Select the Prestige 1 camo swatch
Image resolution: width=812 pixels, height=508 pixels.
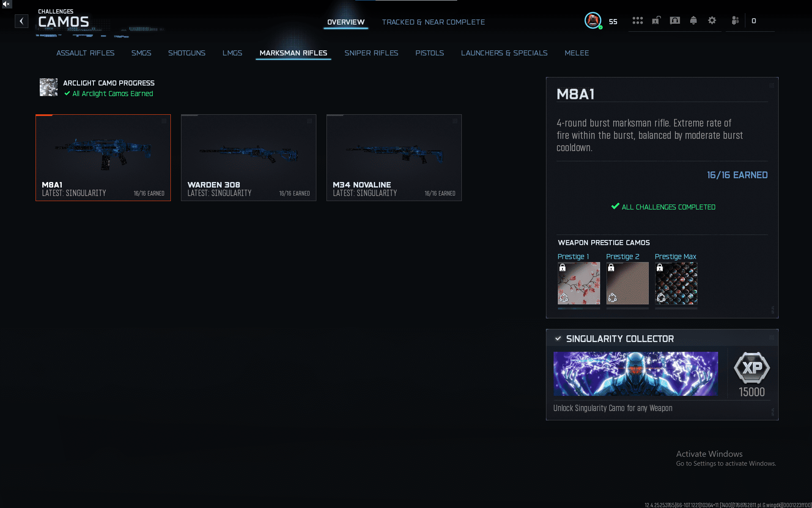tap(579, 283)
